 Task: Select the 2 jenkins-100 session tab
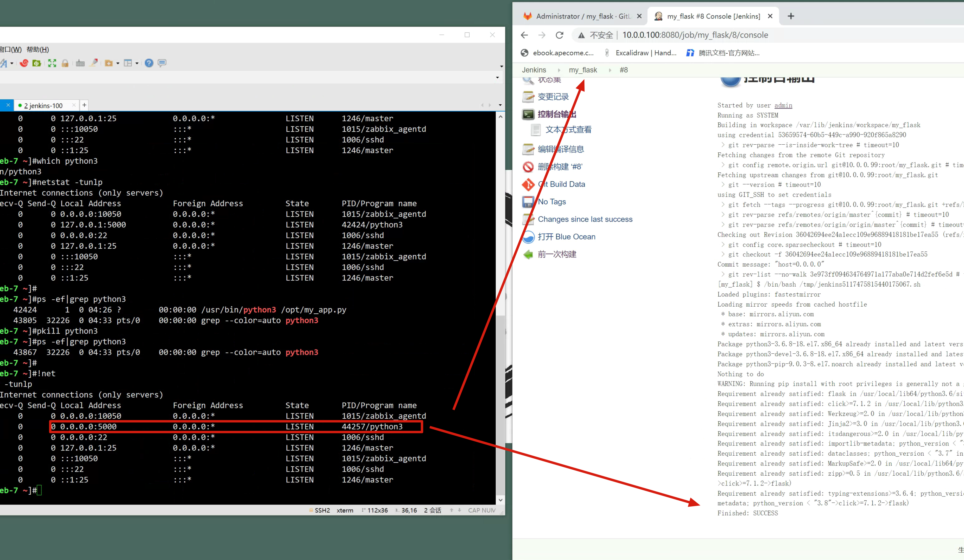tap(43, 106)
